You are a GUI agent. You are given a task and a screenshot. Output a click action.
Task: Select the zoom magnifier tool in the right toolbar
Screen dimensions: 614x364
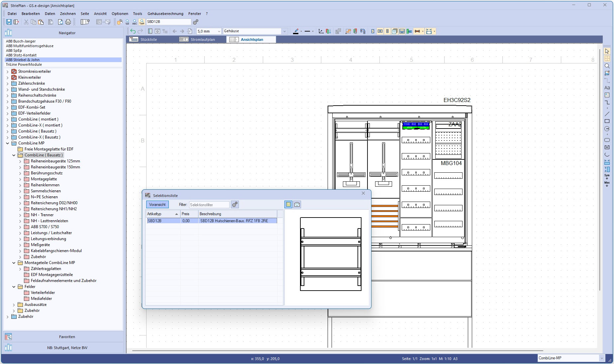pos(607,66)
